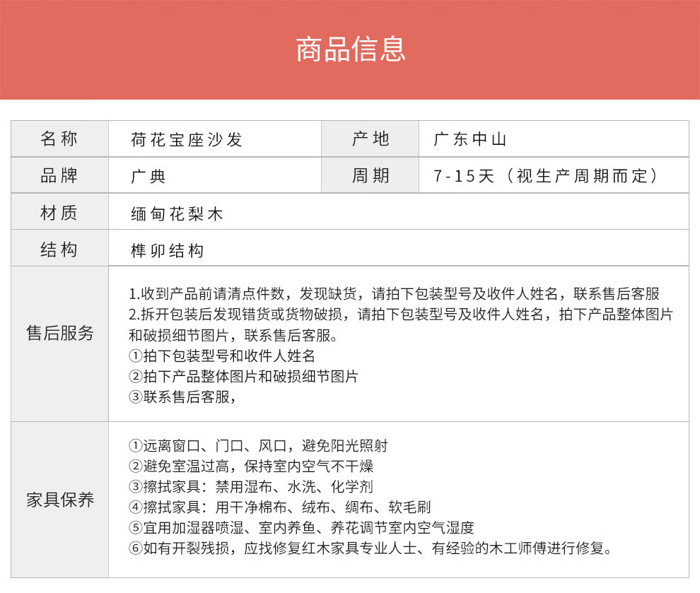Select the 家具保养 section label
Image resolution: width=700 pixels, height=593 pixels.
[x=59, y=500]
